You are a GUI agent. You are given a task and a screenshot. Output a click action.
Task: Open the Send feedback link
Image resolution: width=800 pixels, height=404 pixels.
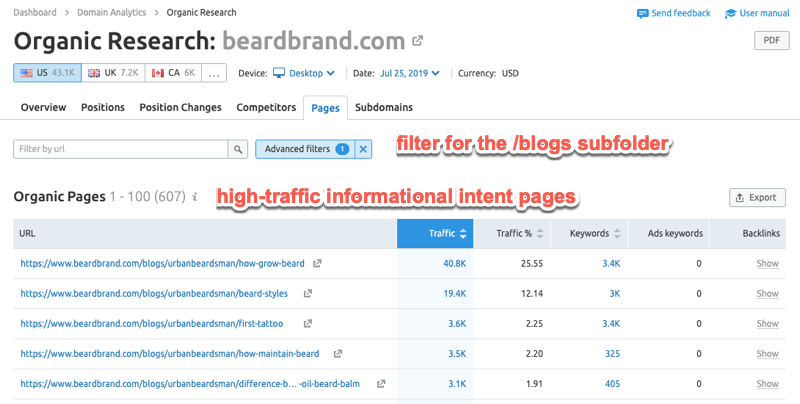(681, 13)
